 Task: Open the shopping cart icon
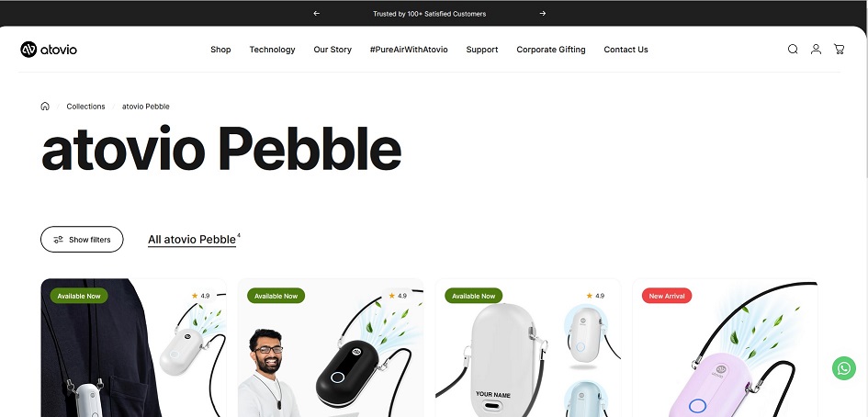840,50
